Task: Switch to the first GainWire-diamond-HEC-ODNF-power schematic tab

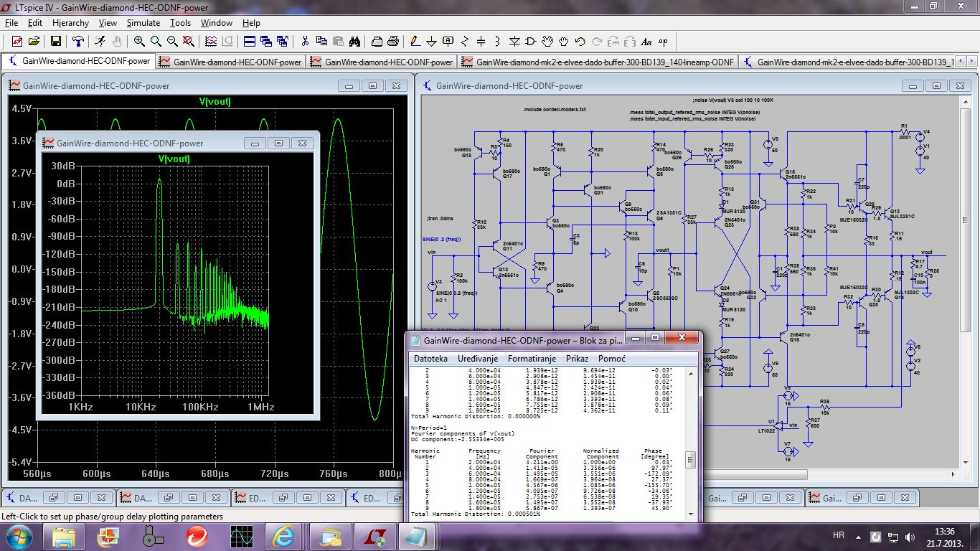Action: pyautogui.click(x=79, y=61)
